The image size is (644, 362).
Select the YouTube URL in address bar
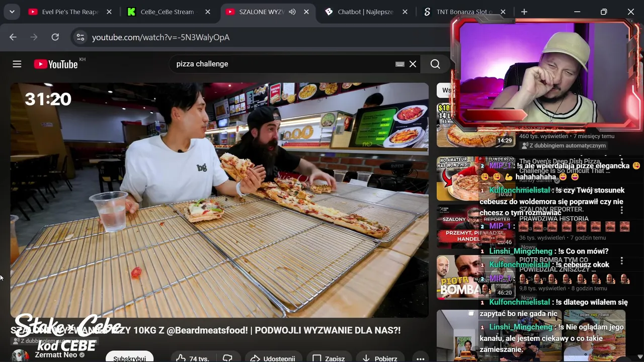point(160,37)
